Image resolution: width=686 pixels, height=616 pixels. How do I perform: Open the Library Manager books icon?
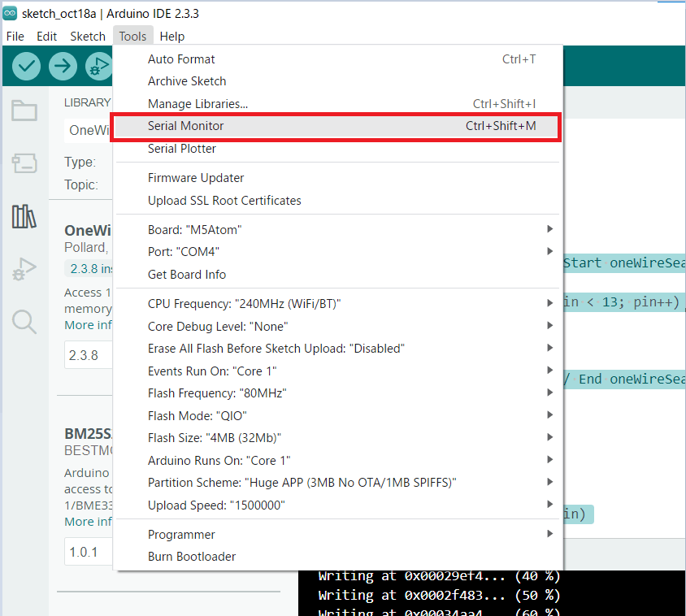point(24,216)
